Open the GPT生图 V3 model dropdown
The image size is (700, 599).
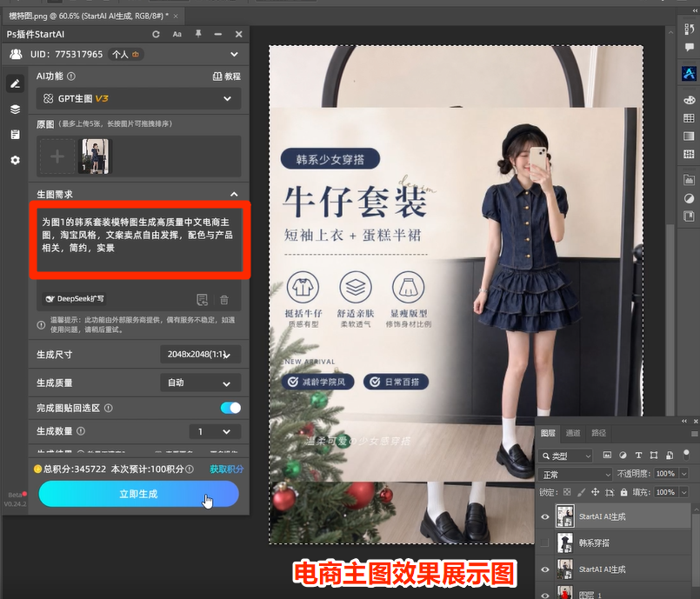pos(139,98)
